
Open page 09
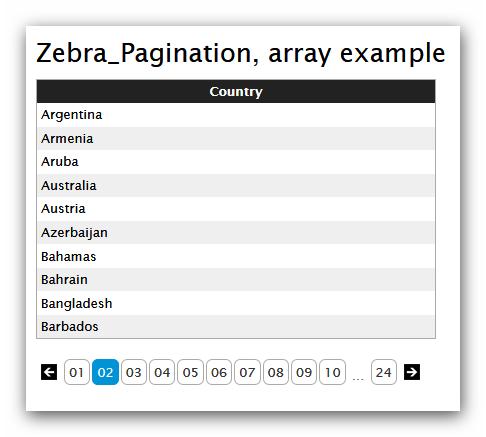tap(304, 372)
